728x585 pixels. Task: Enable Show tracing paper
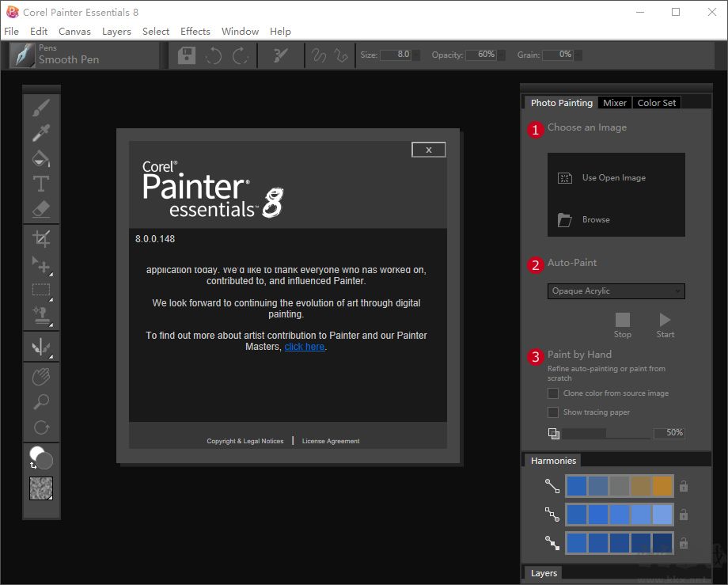(x=552, y=412)
